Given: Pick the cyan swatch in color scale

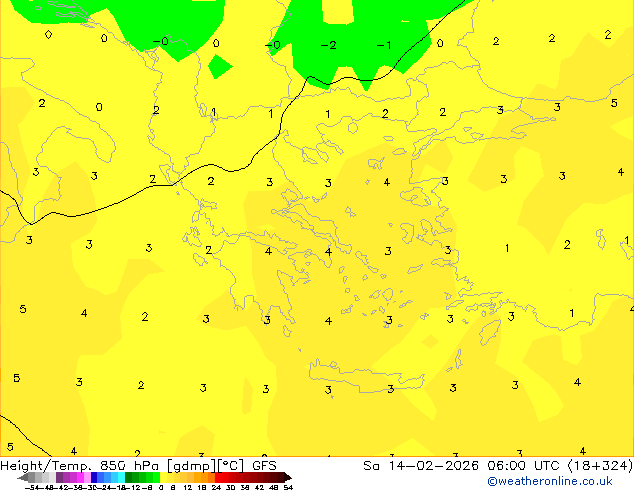Looking at the screenshot, I should pos(121,478).
